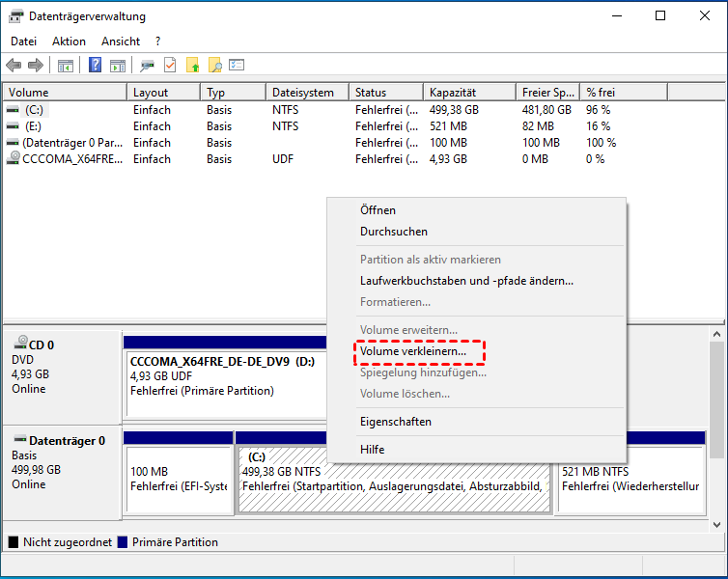Open the Datei menu
This screenshot has width=728, height=579.
tap(24, 41)
